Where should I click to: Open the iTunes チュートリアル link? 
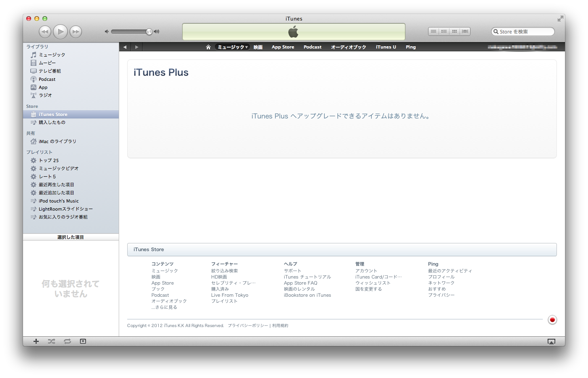click(x=307, y=277)
